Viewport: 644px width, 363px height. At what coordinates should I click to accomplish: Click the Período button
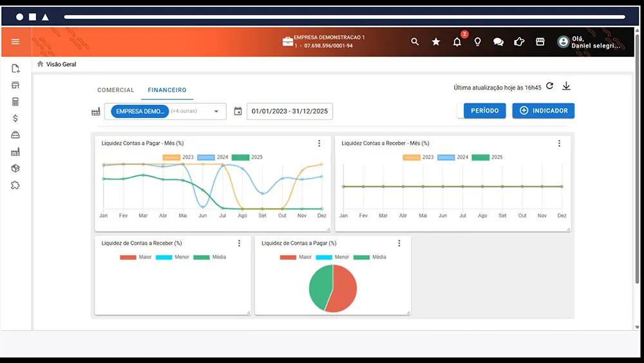point(485,111)
